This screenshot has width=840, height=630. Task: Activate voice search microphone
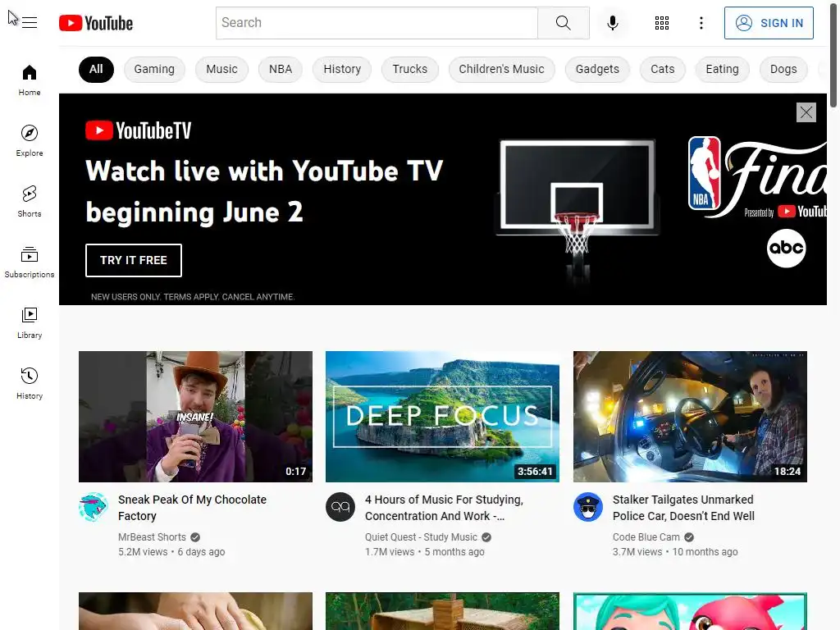[613, 23]
